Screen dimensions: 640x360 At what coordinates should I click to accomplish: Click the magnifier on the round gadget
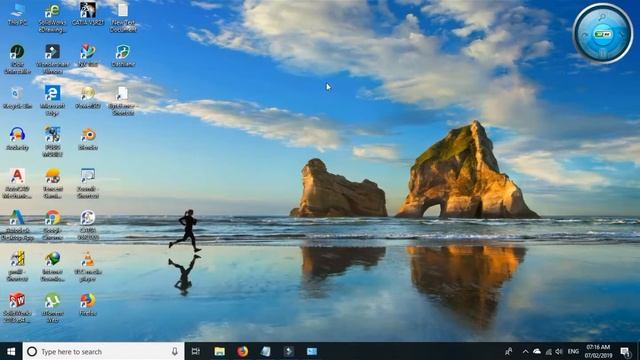(x=602, y=17)
